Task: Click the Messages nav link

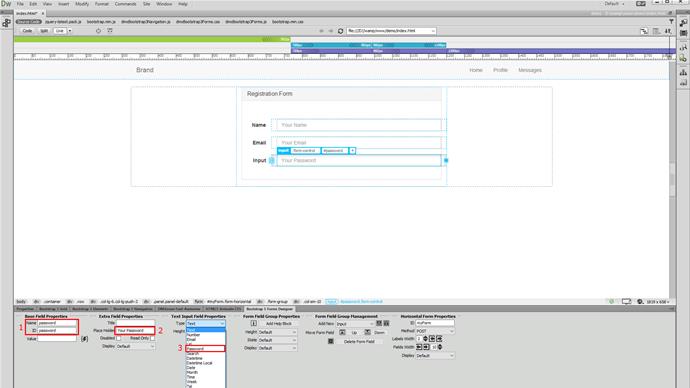Action: tap(530, 70)
